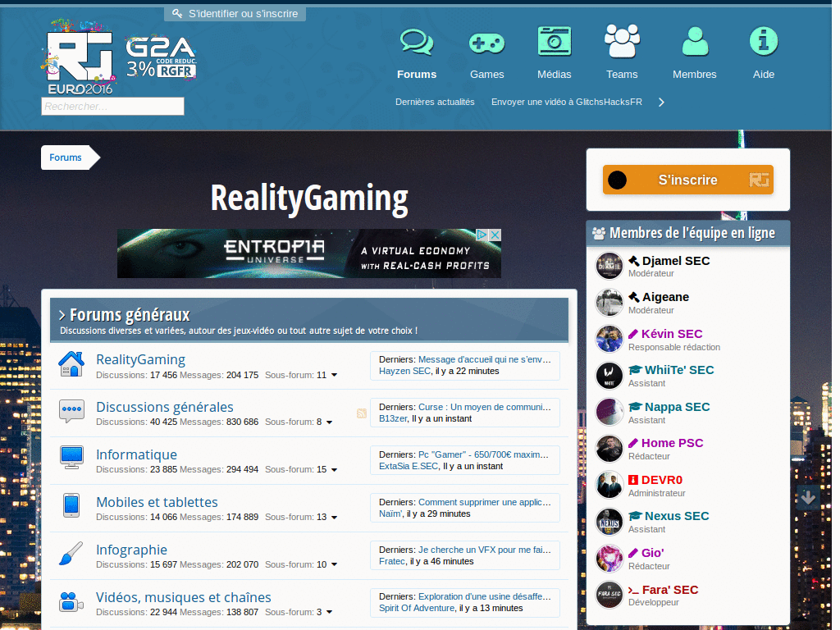This screenshot has width=840, height=630.
Task: Open Gio' avatar
Action: click(609, 558)
